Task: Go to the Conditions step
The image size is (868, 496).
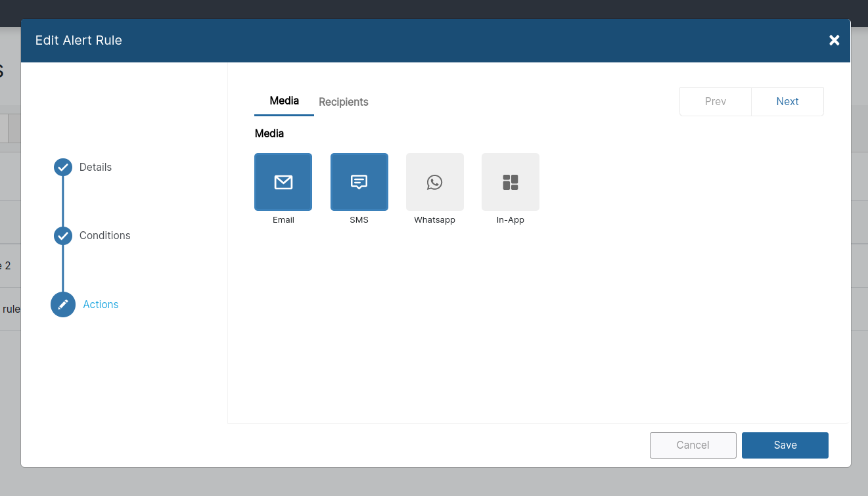Action: (104, 235)
